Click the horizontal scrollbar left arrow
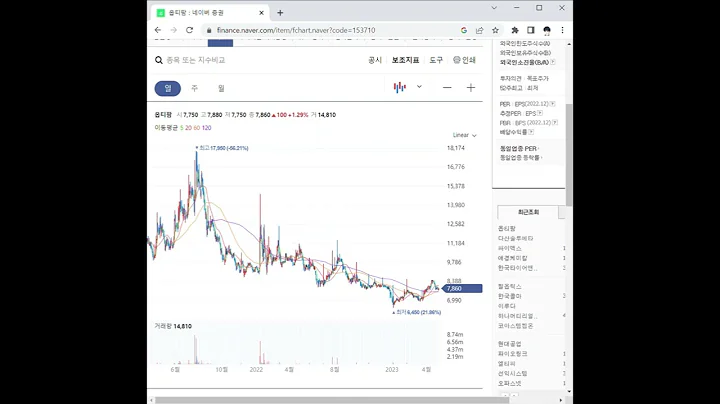This screenshot has height=404, width=720. pyautogui.click(x=152, y=400)
